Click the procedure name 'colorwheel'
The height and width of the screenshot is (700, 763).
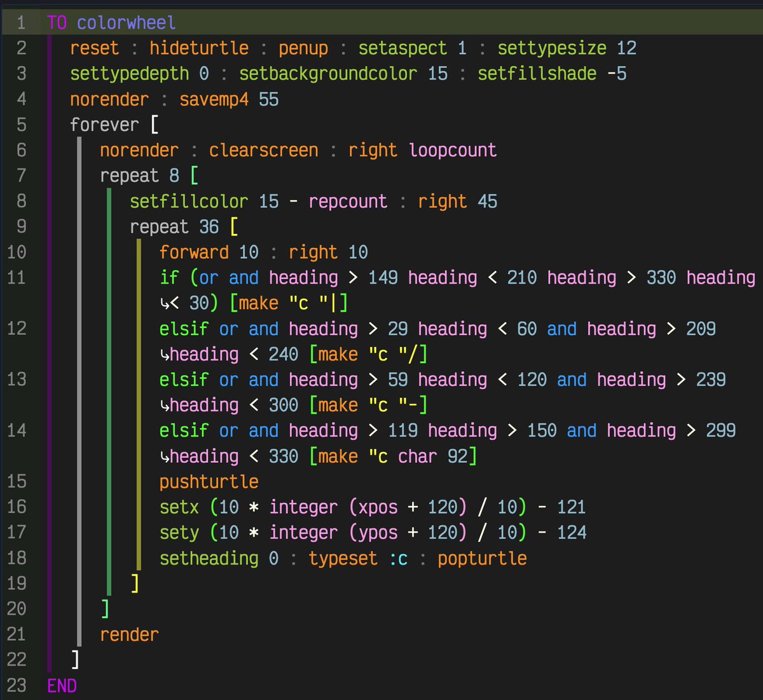coord(127,23)
